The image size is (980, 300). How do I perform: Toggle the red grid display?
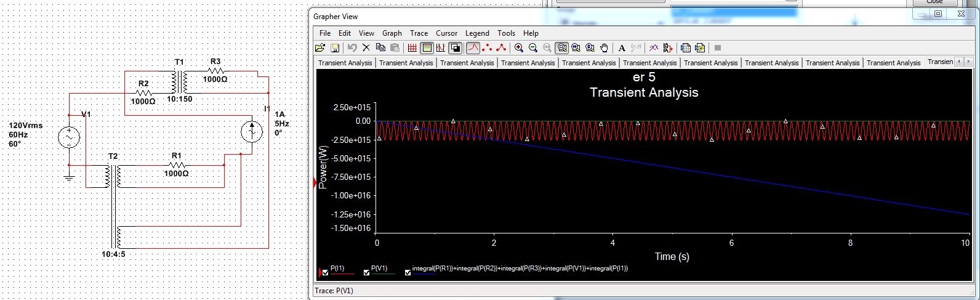[412, 48]
